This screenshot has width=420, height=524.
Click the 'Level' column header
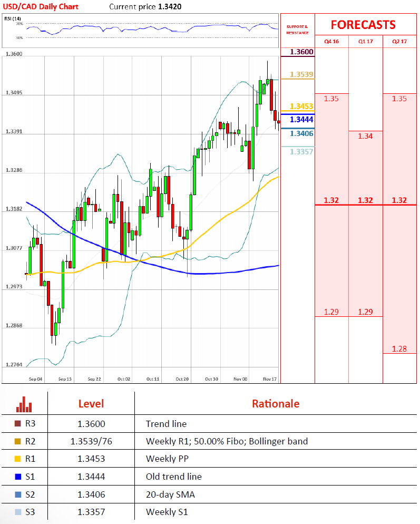click(91, 404)
